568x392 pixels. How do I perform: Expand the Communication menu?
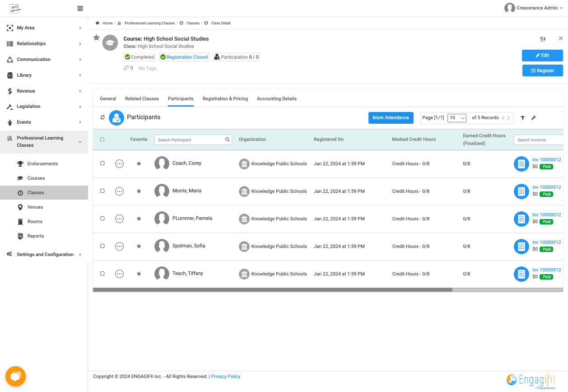pos(44,60)
